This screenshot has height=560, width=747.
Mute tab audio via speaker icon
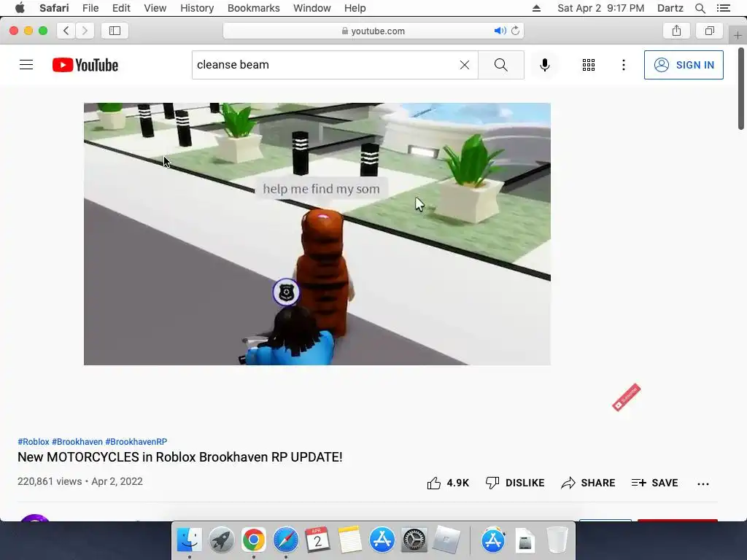click(x=499, y=31)
